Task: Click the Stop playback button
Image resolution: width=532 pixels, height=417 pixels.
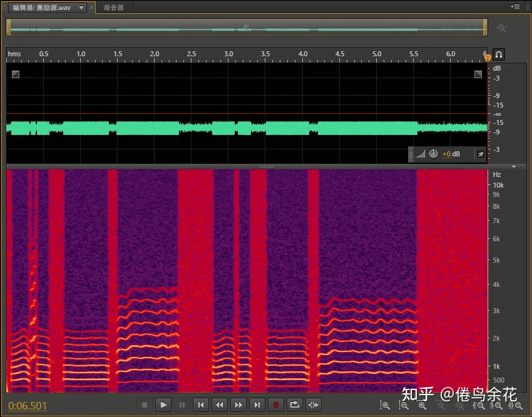Action: point(145,405)
